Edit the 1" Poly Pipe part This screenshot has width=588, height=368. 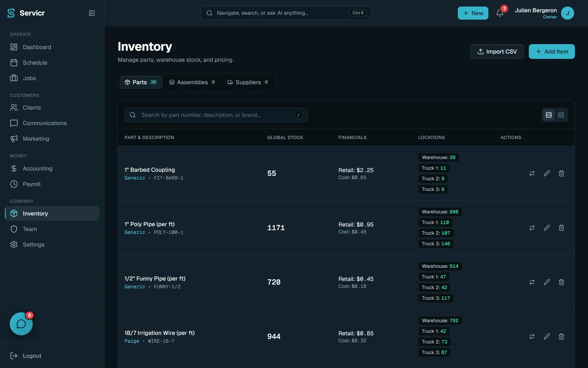pos(546,228)
